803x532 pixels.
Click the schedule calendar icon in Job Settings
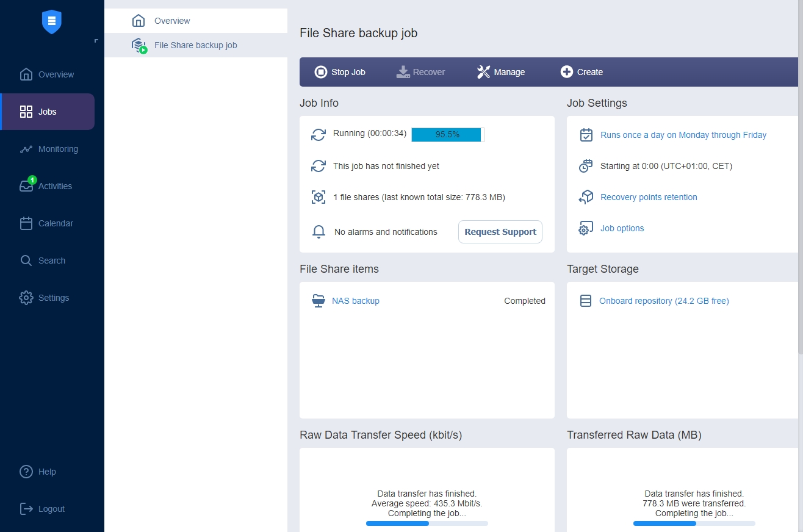[586, 135]
